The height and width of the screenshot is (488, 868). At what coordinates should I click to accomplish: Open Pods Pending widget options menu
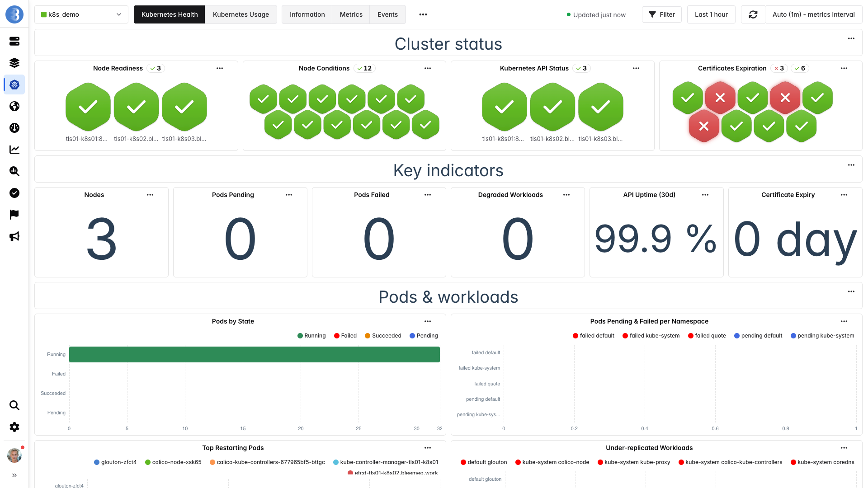pyautogui.click(x=289, y=195)
